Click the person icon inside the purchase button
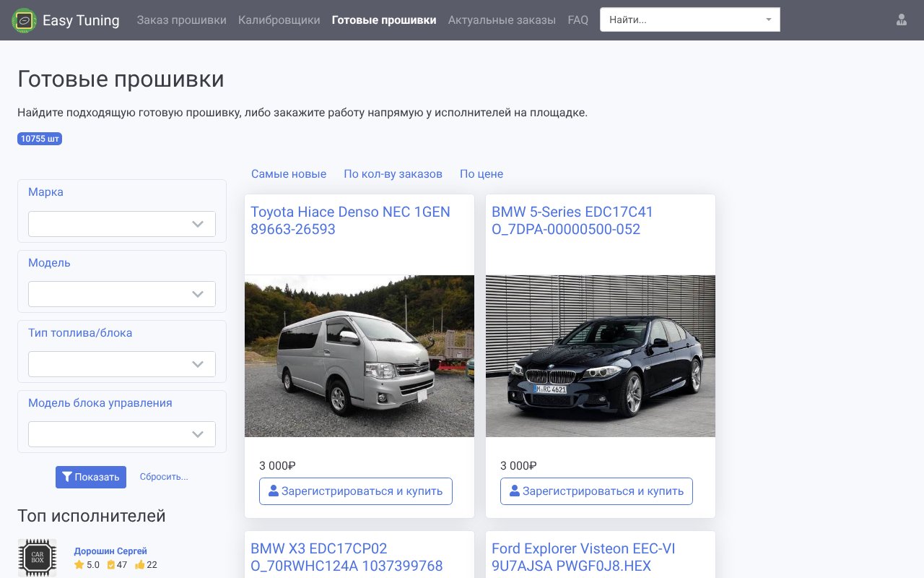This screenshot has height=578, width=924. click(x=274, y=491)
